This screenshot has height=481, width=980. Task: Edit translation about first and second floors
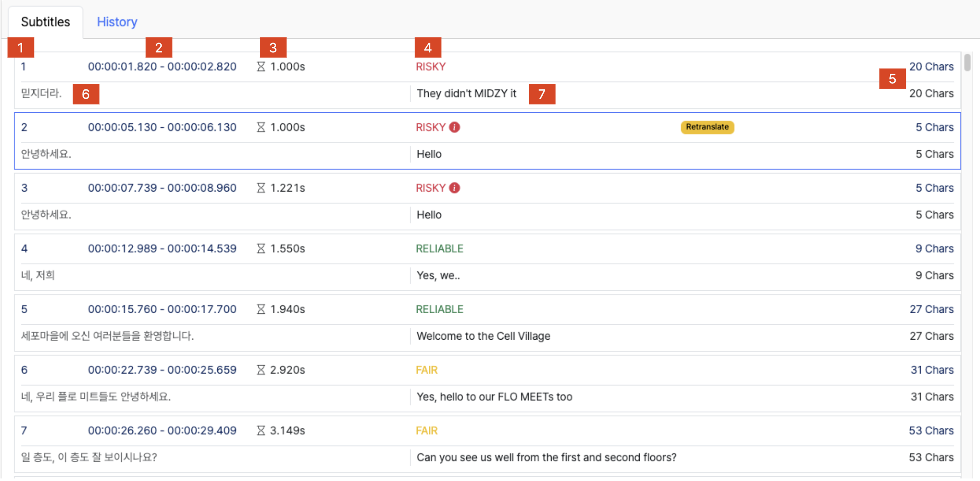(547, 457)
